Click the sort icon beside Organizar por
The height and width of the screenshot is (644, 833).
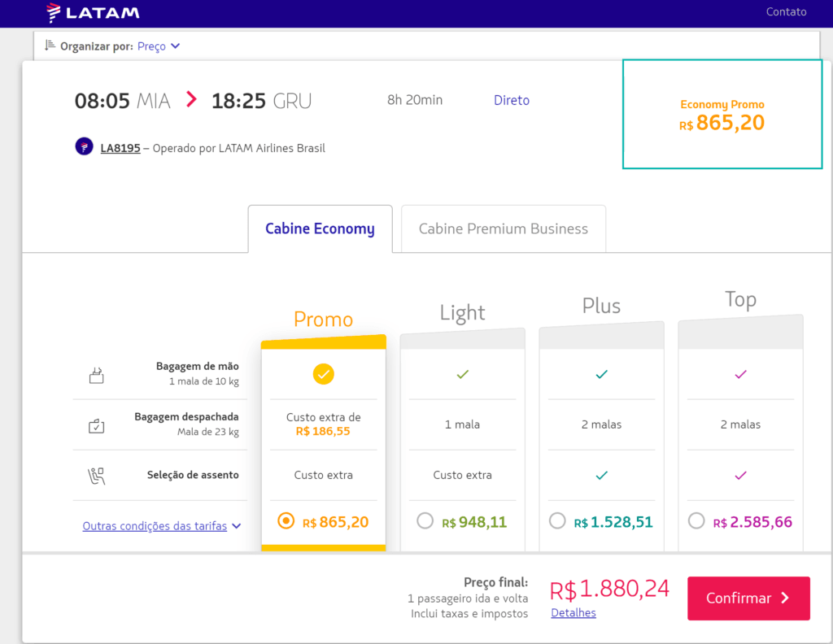(50, 46)
